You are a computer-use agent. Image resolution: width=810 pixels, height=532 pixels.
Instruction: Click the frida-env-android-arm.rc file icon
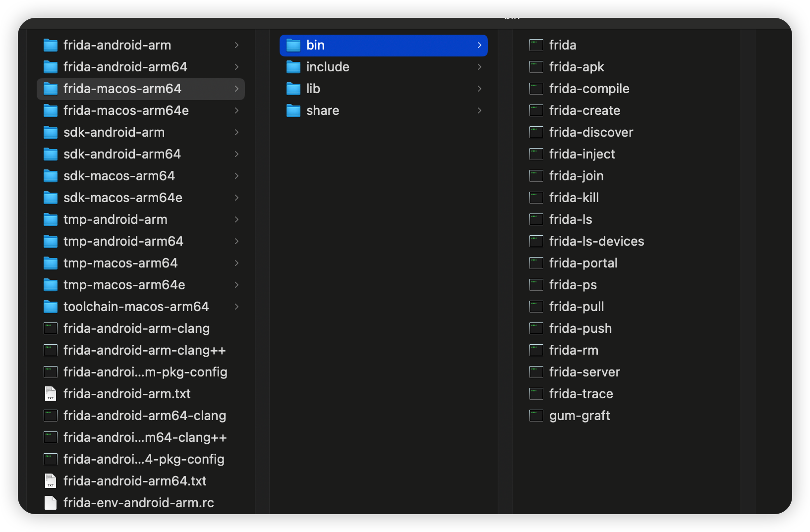[51, 503]
